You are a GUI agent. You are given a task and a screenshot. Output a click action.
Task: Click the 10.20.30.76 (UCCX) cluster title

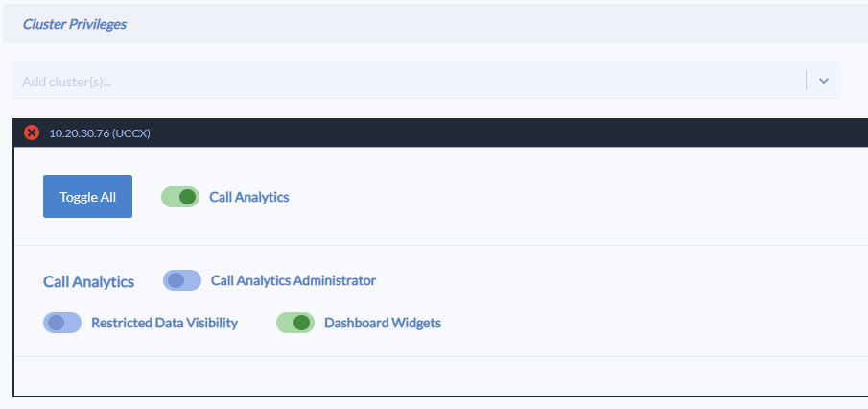coord(100,133)
